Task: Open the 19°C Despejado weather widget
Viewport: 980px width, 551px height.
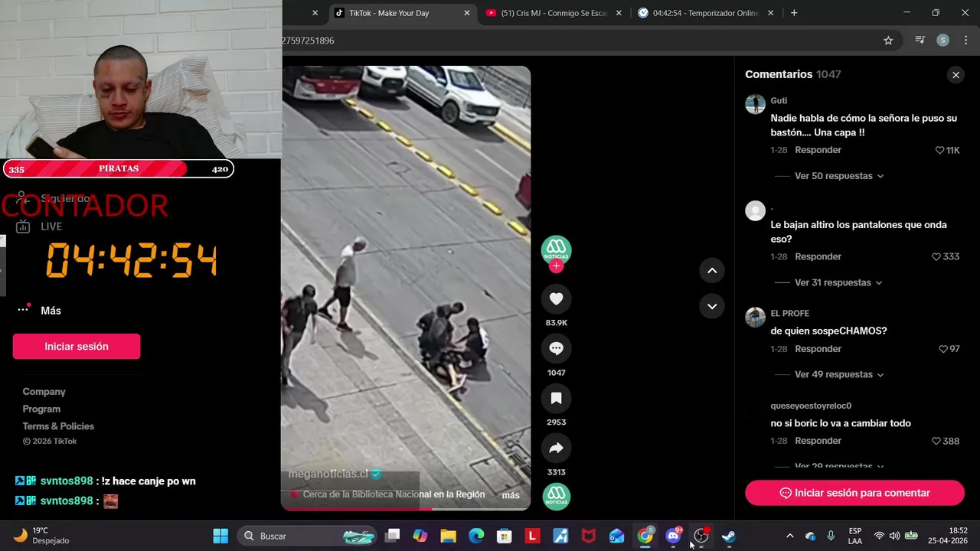Action: pos(42,536)
